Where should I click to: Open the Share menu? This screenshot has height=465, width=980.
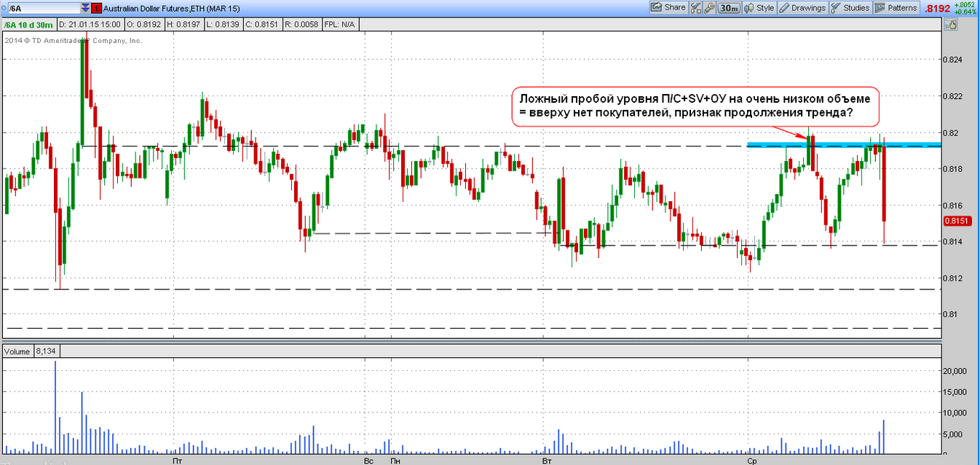(668, 7)
